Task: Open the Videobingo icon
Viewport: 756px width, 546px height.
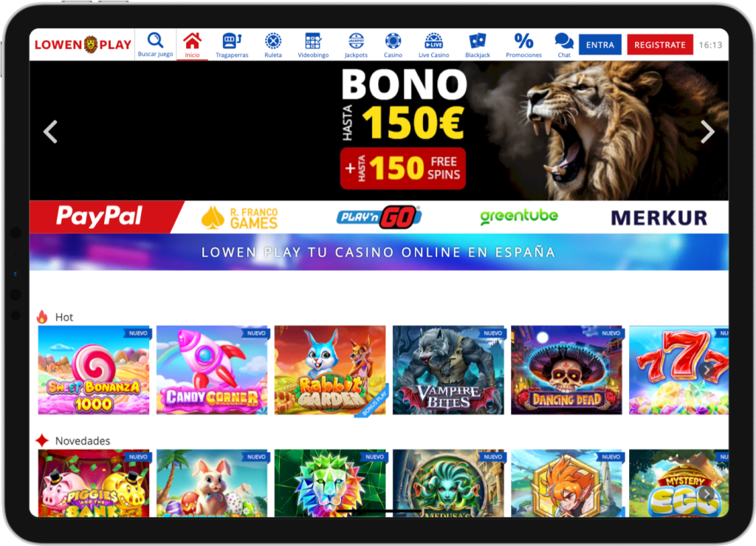Action: [x=313, y=41]
